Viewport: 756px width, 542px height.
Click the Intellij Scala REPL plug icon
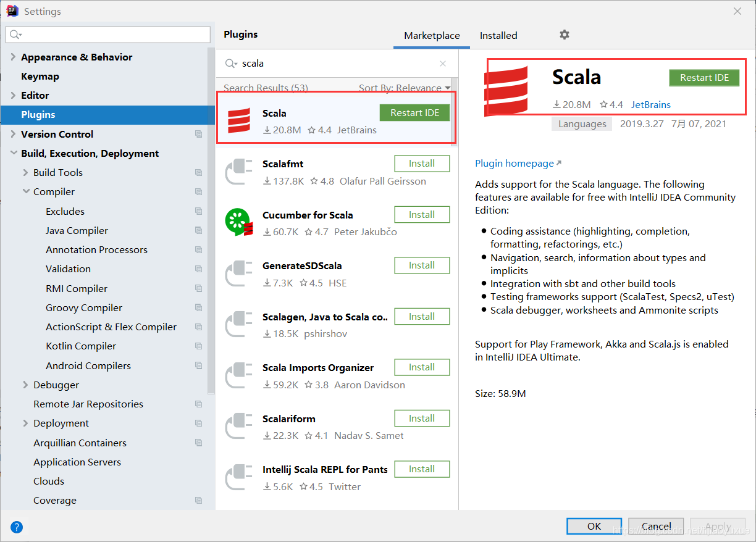(239, 477)
